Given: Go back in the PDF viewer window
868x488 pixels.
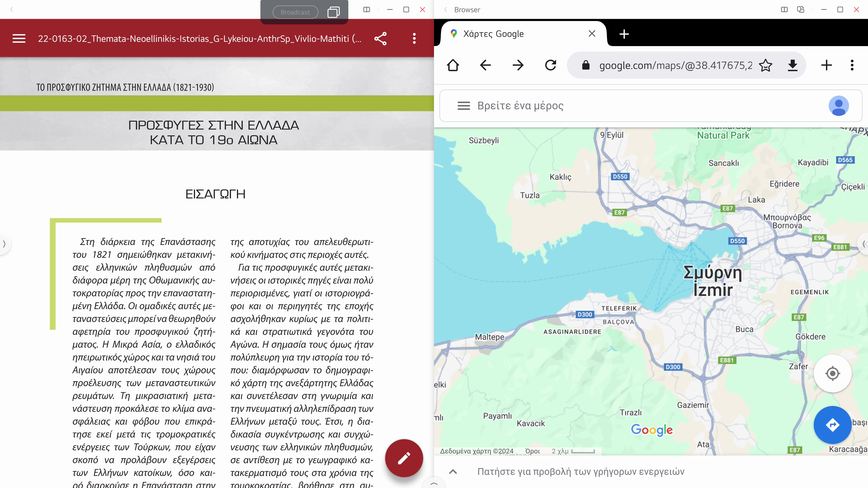Looking at the screenshot, I should pyautogui.click(x=12, y=9).
